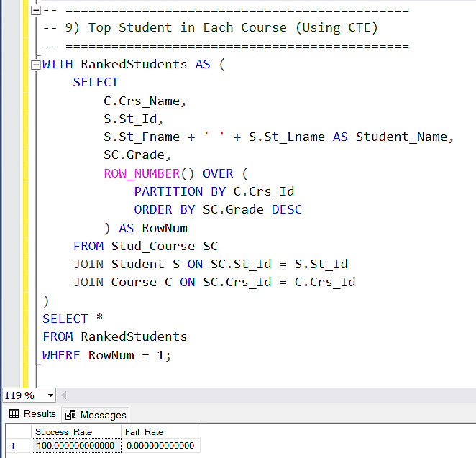Viewport: 476px width, 458px height.
Task: Click RankedStudents in the CTE definition
Action: (134, 64)
